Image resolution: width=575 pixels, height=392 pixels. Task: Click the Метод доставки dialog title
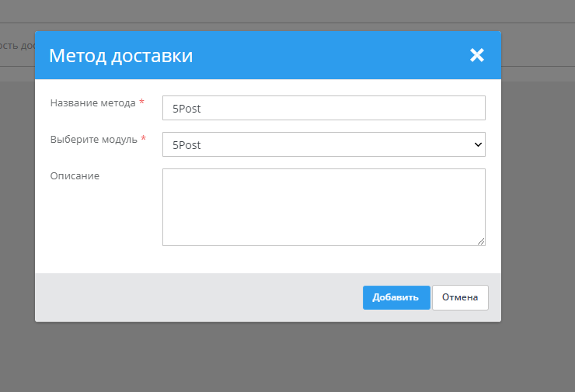[120, 55]
